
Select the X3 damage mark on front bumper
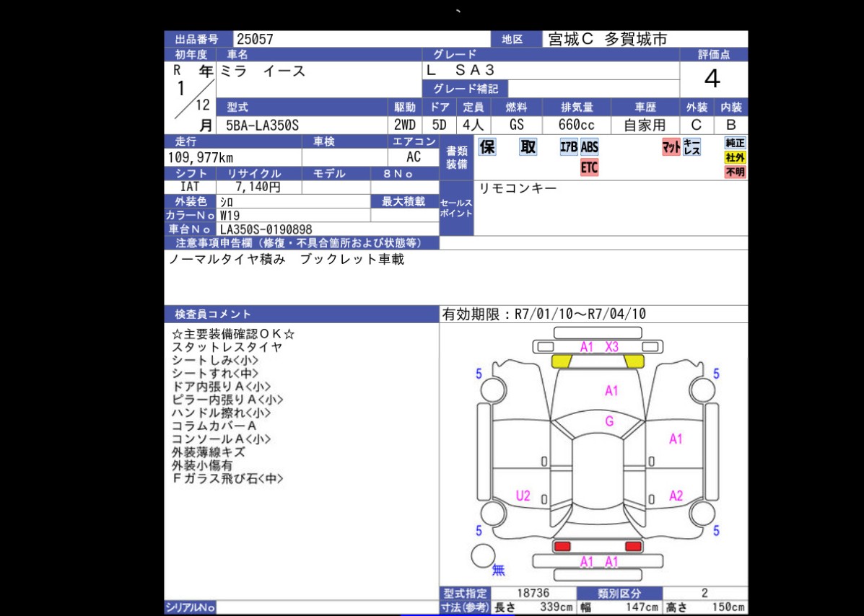pos(611,347)
